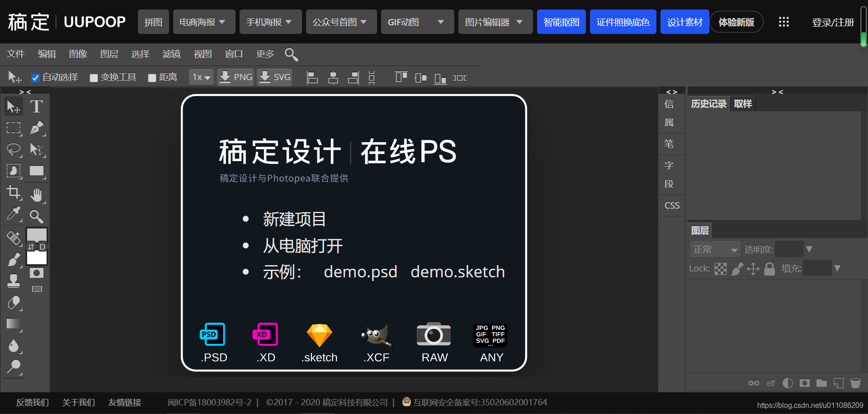Image resolution: width=868 pixels, height=414 pixels.
Task: Click align right edges icon
Action: (354, 78)
